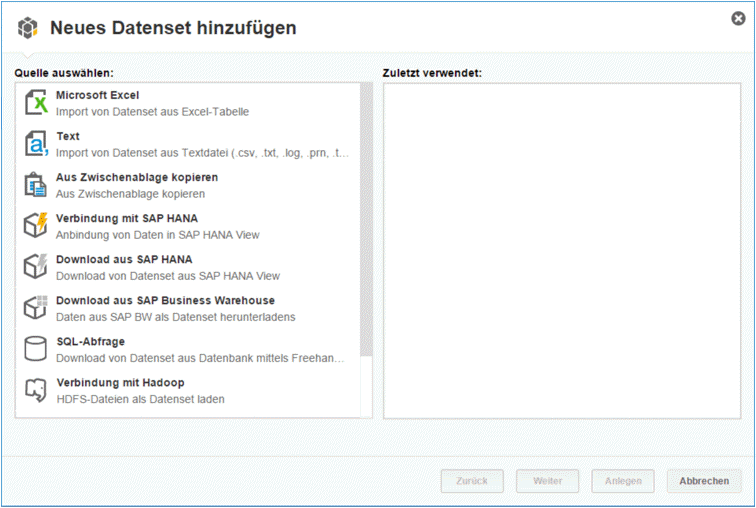The width and height of the screenshot is (756, 508).
Task: Choose the Verbindung mit Hadoop option
Action: pyautogui.click(x=120, y=382)
